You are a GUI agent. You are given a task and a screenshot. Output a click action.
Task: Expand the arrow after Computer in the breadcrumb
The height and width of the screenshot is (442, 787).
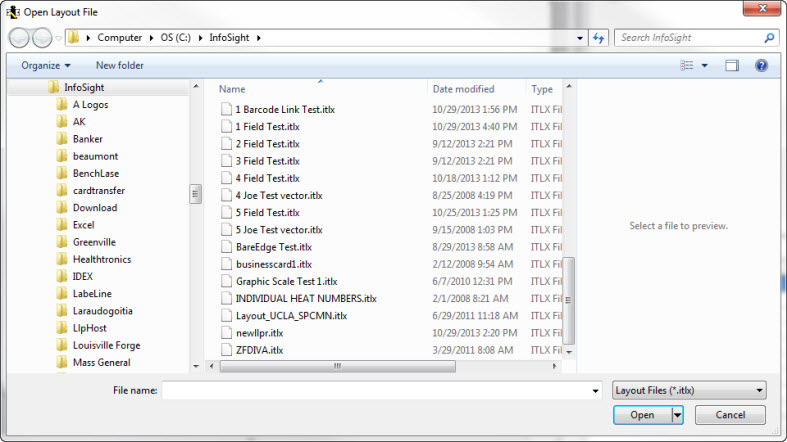(151, 38)
